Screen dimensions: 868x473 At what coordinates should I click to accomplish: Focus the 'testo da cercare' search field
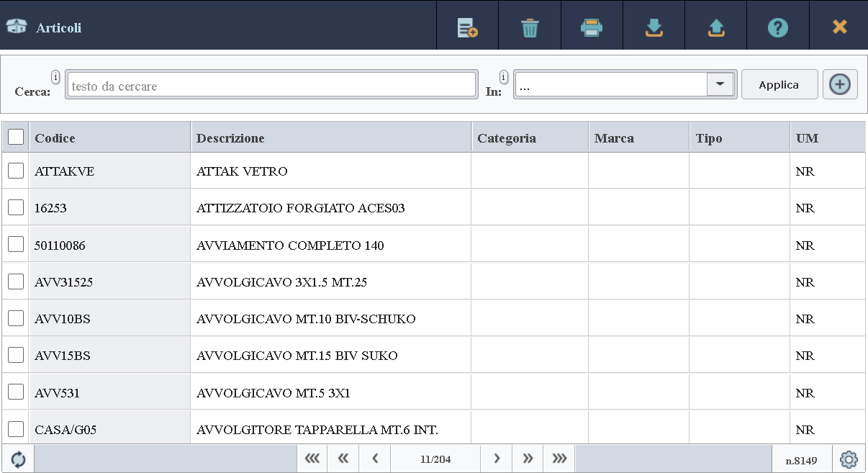click(271, 86)
